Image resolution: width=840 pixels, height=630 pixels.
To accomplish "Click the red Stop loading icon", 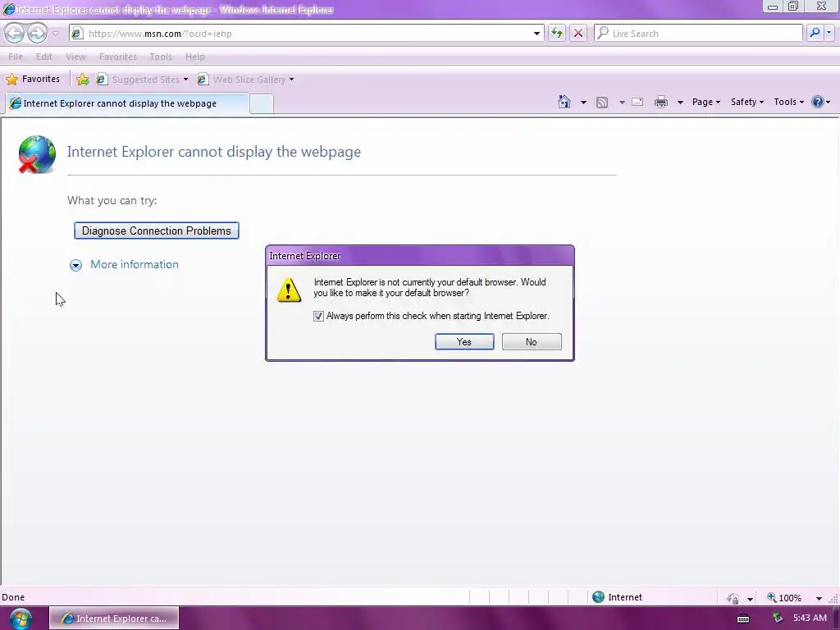I will click(x=578, y=33).
